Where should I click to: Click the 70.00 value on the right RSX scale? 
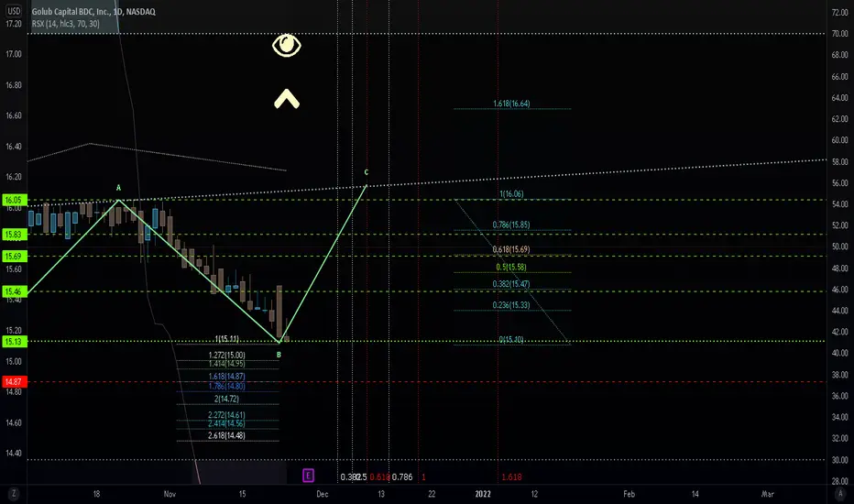(840, 34)
